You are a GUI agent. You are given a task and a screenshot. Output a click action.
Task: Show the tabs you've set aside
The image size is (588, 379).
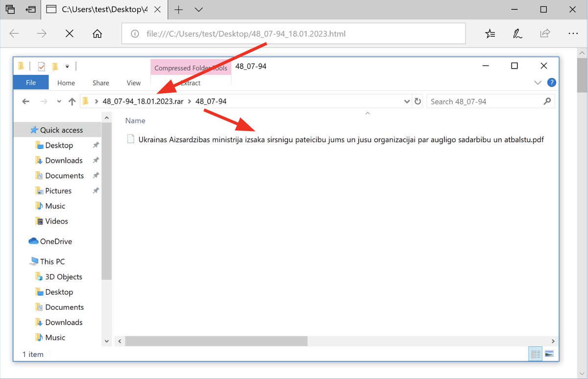(11, 9)
